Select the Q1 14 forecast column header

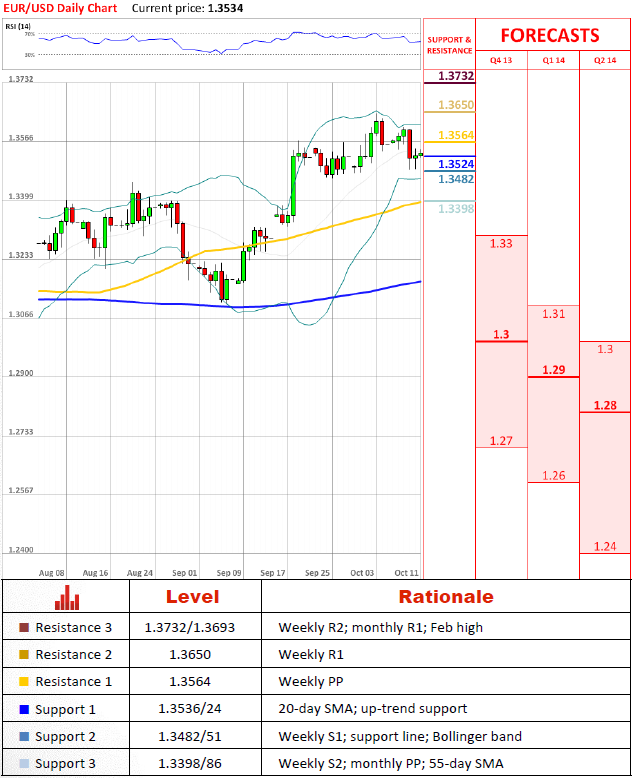pyautogui.click(x=554, y=60)
